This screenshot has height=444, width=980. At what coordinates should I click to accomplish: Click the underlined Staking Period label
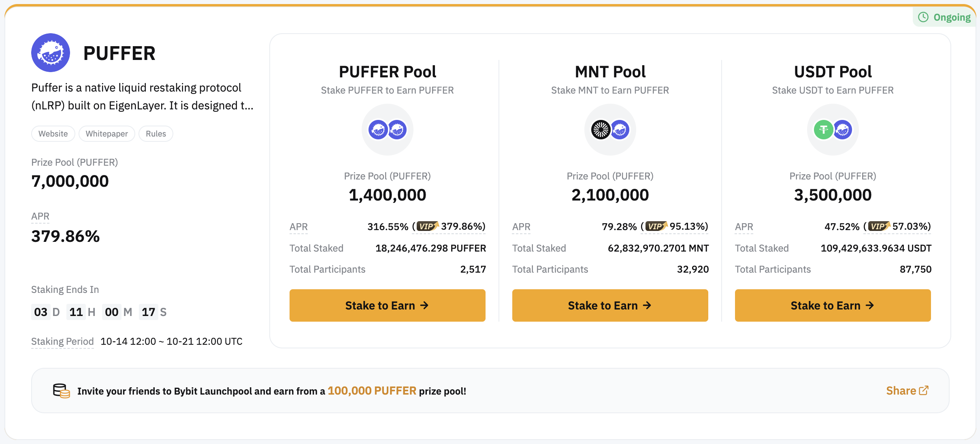[x=62, y=342]
